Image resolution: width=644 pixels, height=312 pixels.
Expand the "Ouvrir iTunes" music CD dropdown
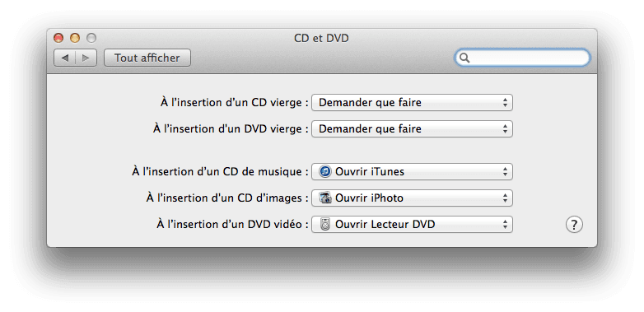pos(412,171)
